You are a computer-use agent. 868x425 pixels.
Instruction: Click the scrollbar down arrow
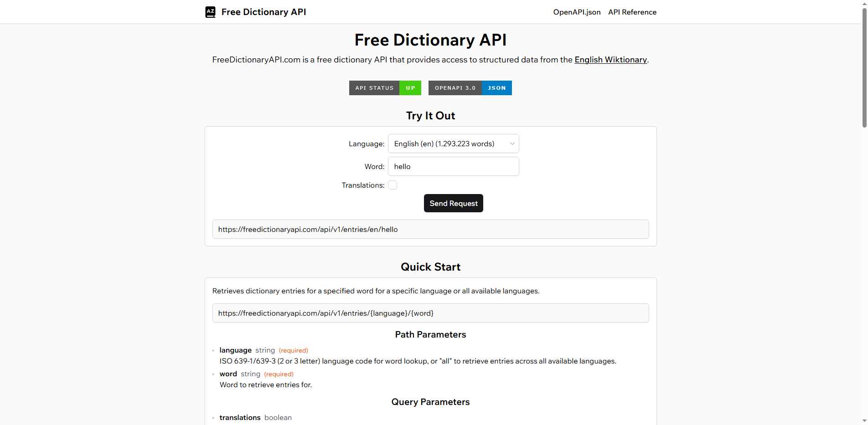tap(863, 420)
